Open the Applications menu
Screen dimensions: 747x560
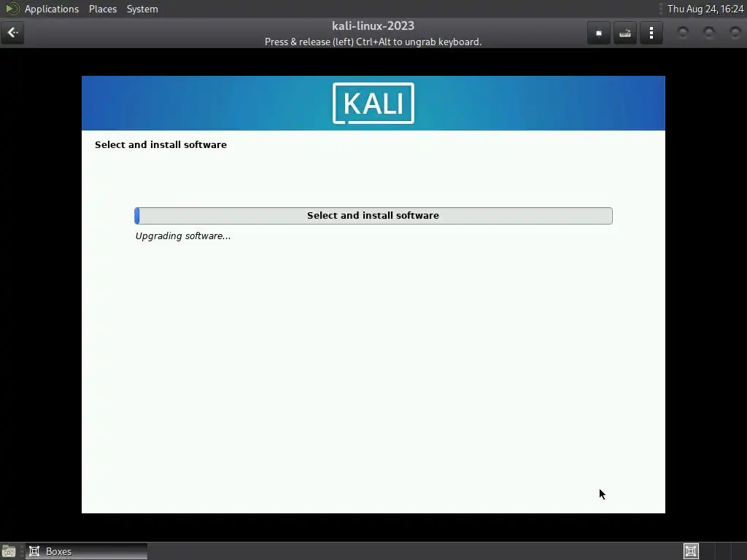tap(52, 9)
